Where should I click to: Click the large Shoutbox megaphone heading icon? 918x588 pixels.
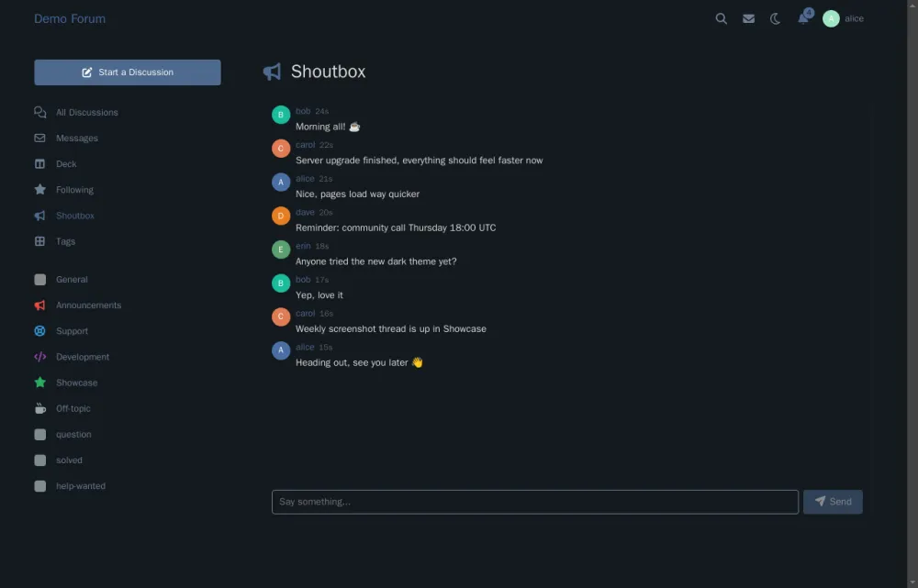(272, 72)
